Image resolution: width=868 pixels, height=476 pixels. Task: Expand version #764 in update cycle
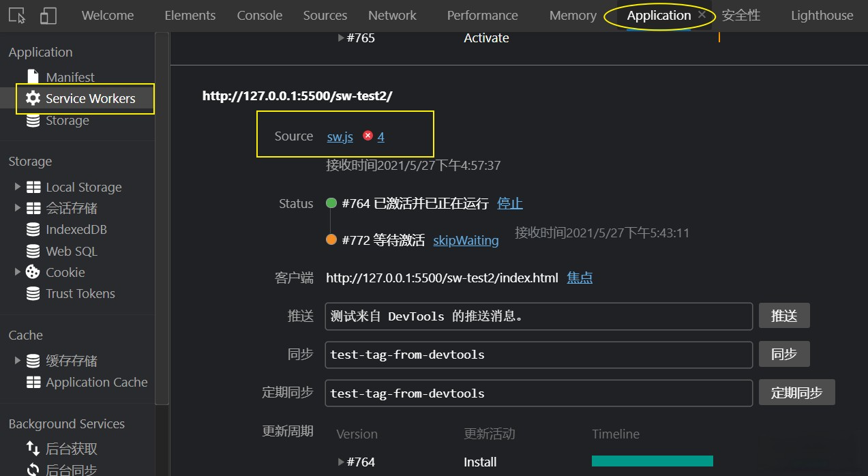pos(341,462)
